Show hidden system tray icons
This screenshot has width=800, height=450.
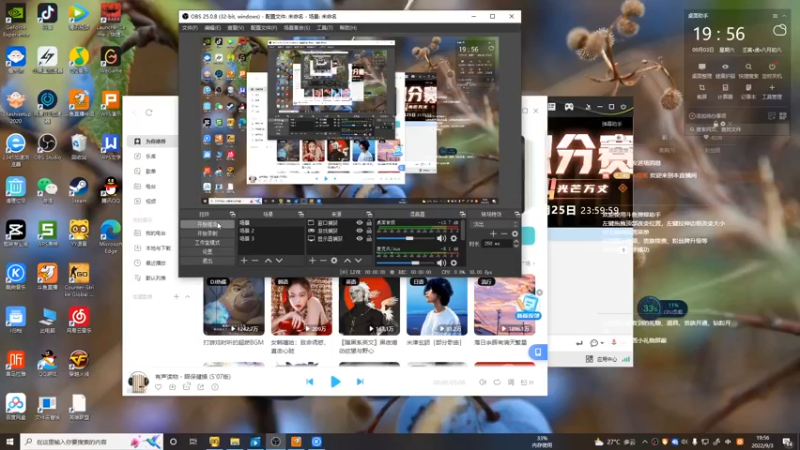(644, 442)
